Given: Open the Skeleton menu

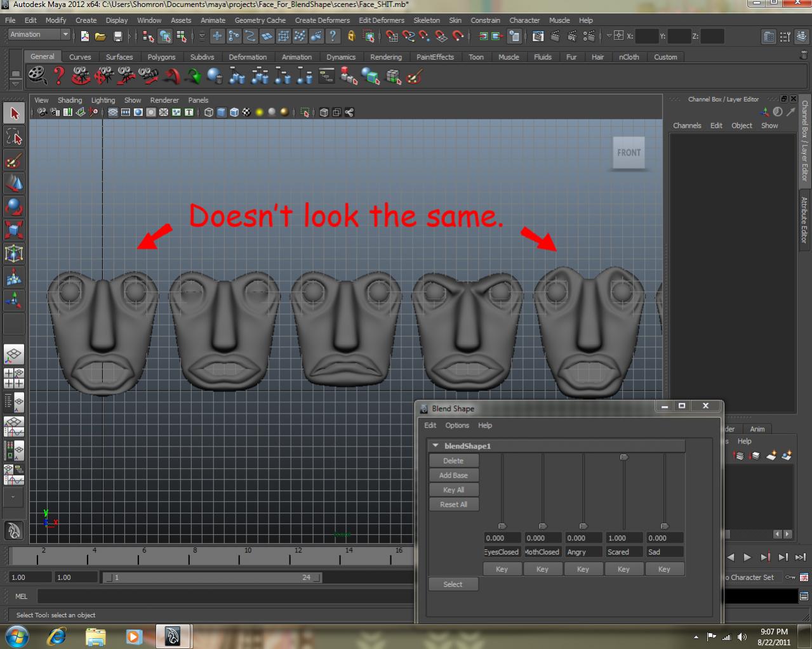Looking at the screenshot, I should [427, 20].
